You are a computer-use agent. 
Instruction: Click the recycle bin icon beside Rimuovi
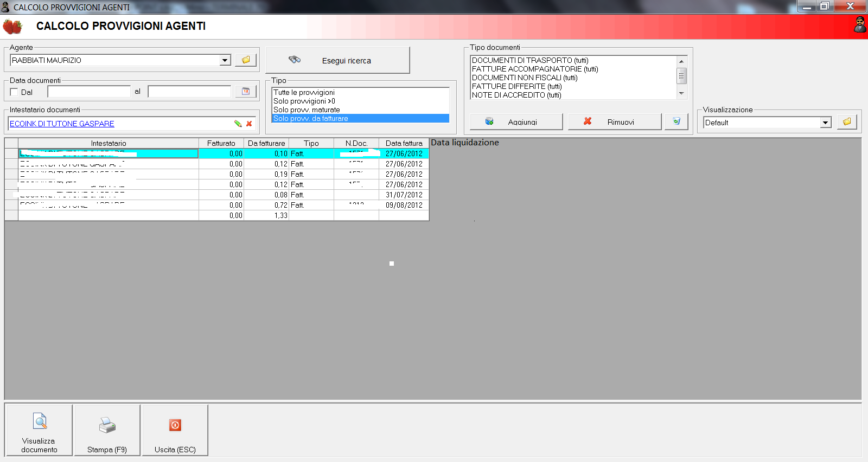pos(676,121)
